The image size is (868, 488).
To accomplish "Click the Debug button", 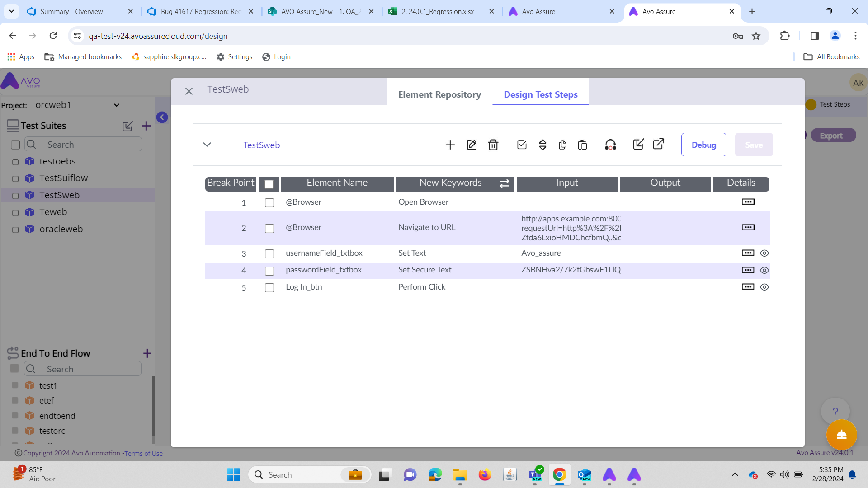I will click(x=703, y=145).
